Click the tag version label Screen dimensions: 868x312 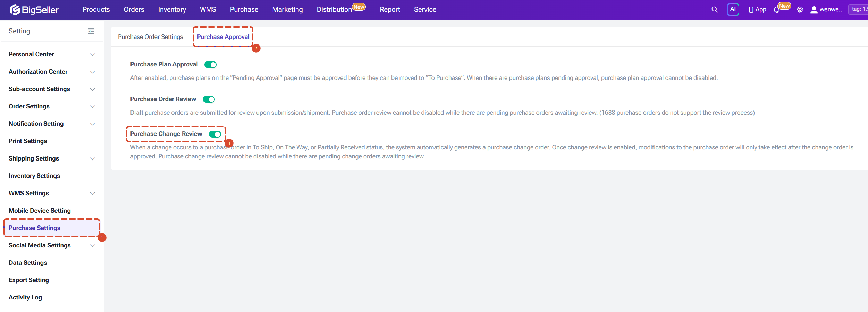point(859,9)
